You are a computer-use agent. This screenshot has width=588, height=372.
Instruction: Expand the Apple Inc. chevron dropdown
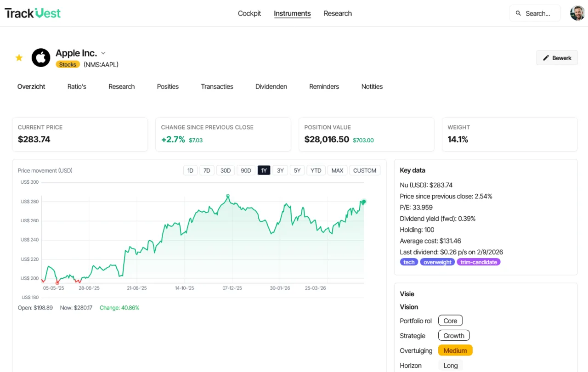coord(103,53)
